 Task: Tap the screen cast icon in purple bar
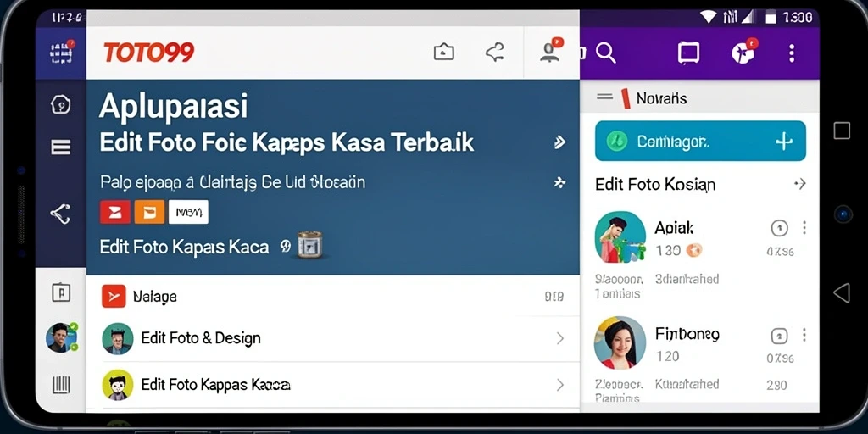pyautogui.click(x=688, y=53)
